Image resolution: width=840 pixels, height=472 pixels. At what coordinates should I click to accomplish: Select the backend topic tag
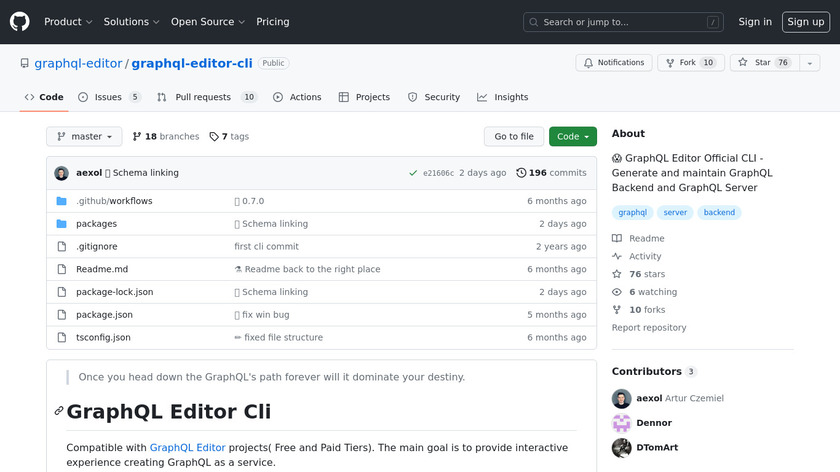point(719,213)
